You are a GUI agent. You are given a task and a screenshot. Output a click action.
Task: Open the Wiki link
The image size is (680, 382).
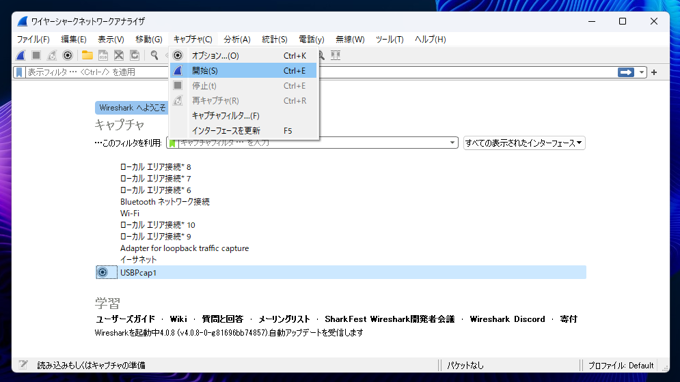(178, 319)
